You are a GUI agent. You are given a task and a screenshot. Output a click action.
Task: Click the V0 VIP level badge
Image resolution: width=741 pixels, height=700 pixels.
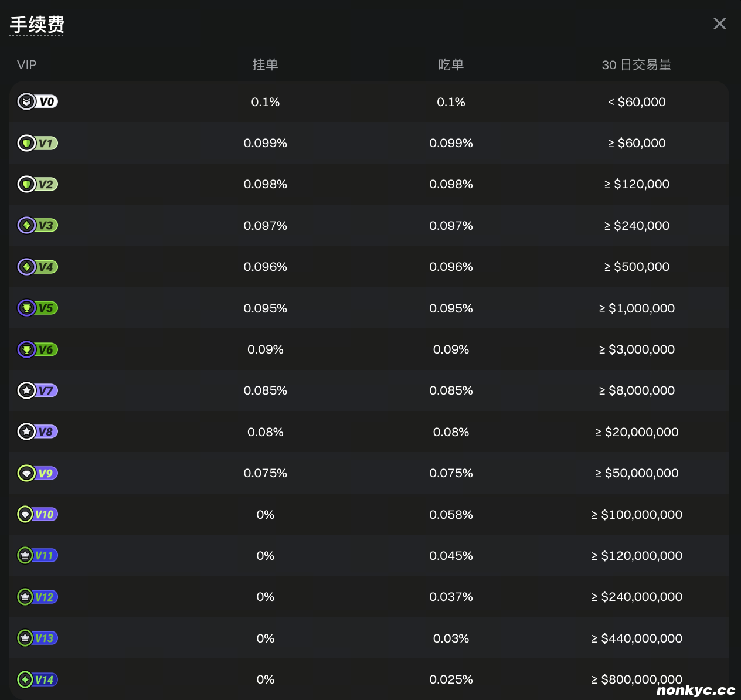(38, 102)
